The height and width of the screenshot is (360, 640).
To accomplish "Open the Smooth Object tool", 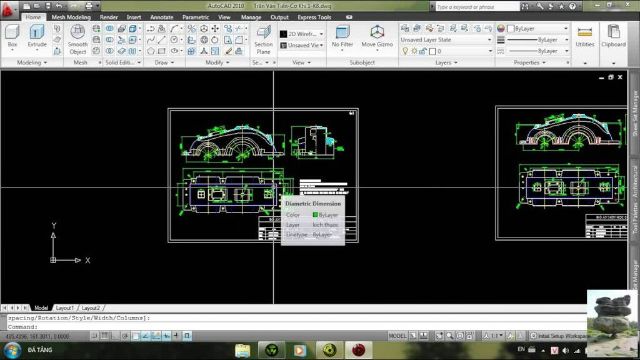I will tap(78, 40).
